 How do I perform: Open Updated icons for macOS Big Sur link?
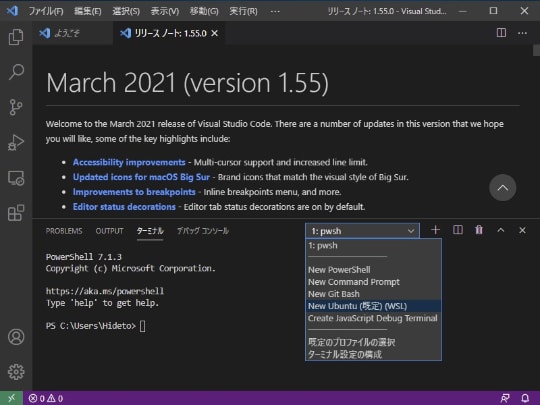click(x=141, y=177)
